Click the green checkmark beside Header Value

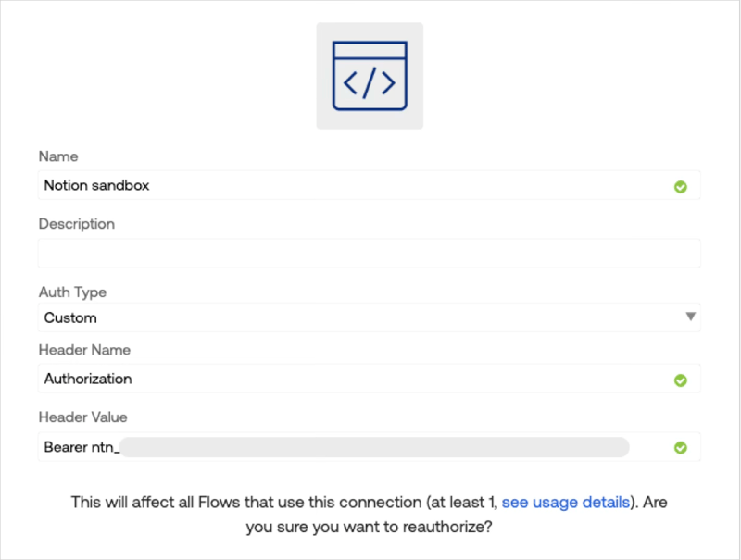point(681,447)
